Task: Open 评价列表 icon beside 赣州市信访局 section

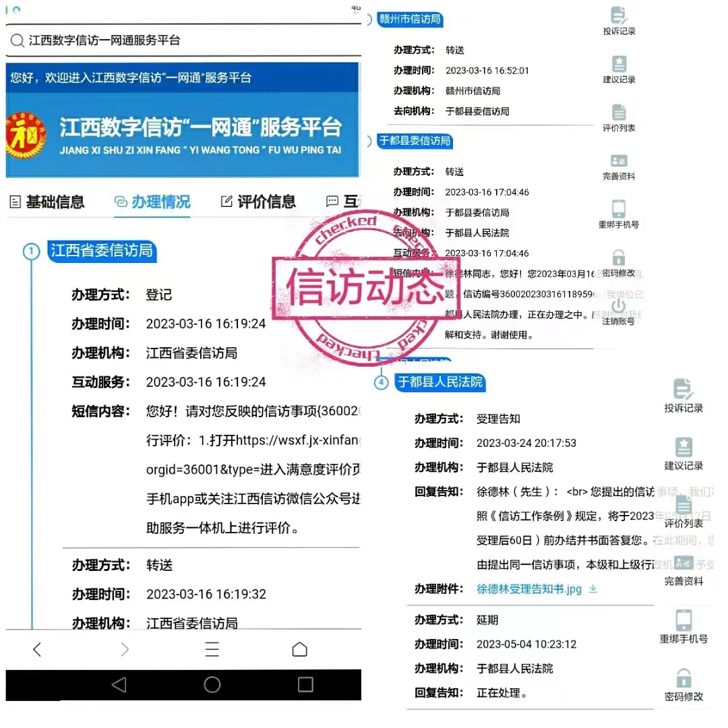Action: pyautogui.click(x=619, y=118)
